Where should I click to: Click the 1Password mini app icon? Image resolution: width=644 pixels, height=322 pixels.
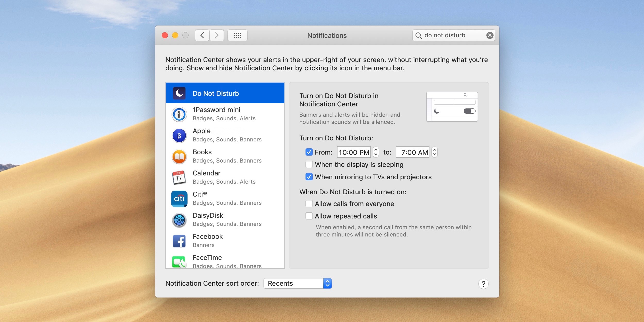180,114
